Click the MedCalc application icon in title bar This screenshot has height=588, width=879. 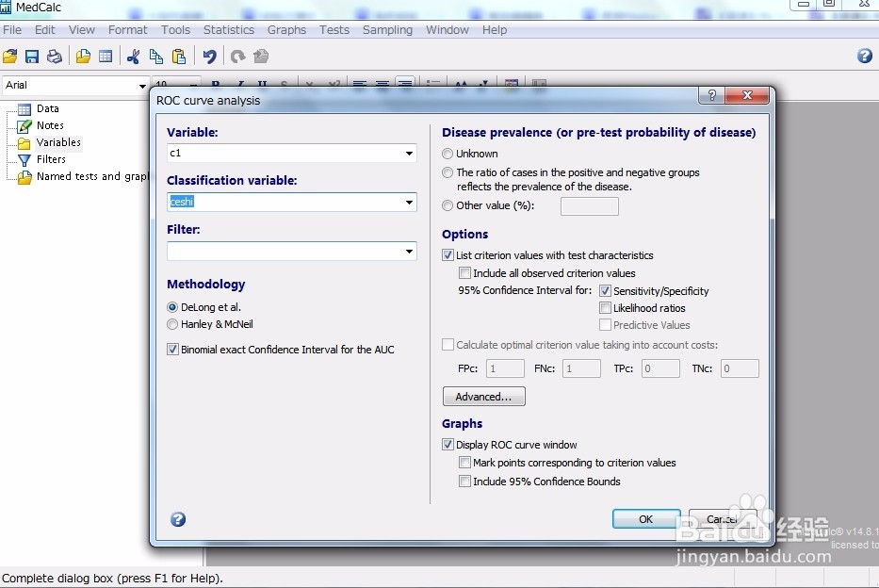pos(6,8)
